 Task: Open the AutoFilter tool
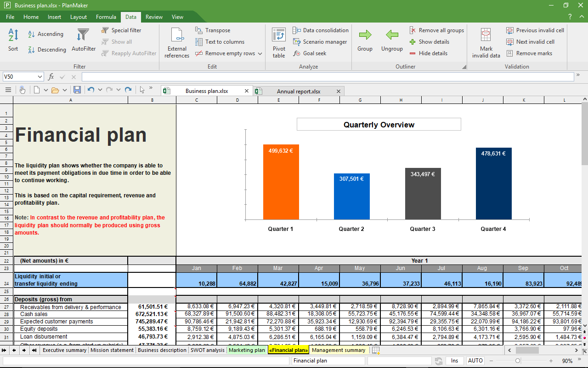point(84,40)
